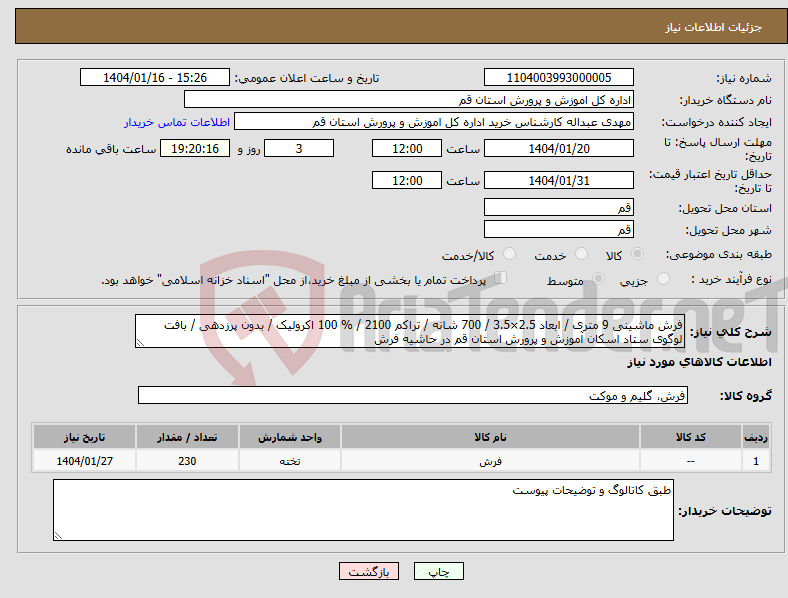Click the delivery city field قم
Image resolution: width=788 pixels, height=598 pixels.
pyautogui.click(x=558, y=229)
